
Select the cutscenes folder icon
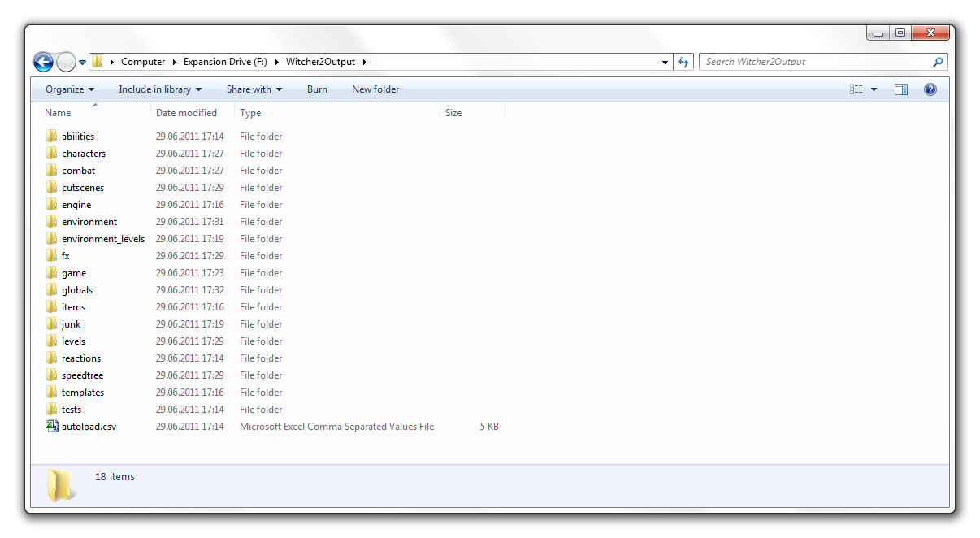[52, 188]
